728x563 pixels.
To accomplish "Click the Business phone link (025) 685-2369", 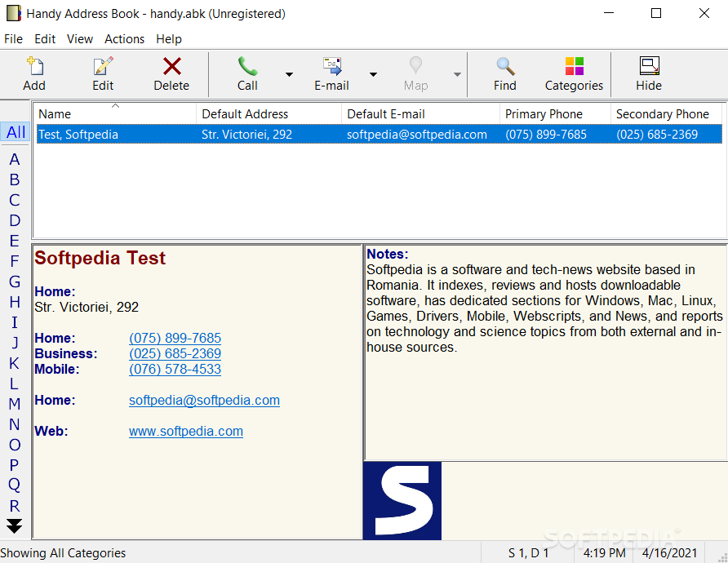I will click(175, 353).
